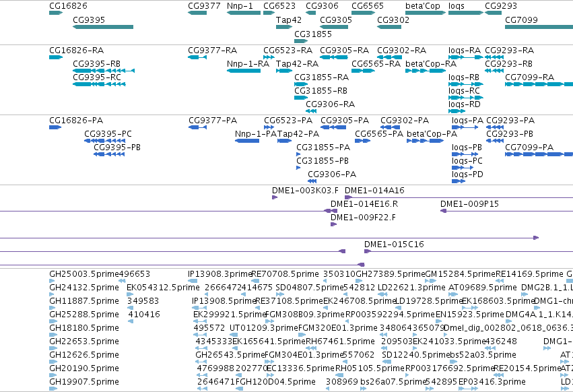Screen dimensions: 573x392
Task: Click the DME1-015C16 clone feature
Action: (469, 251)
